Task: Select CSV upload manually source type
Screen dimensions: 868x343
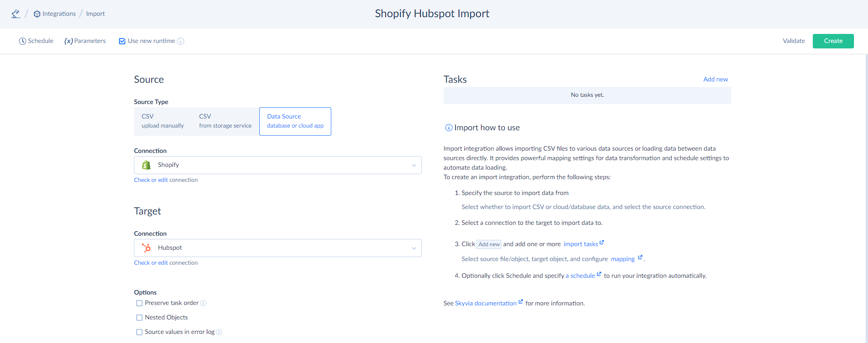Action: 162,121
